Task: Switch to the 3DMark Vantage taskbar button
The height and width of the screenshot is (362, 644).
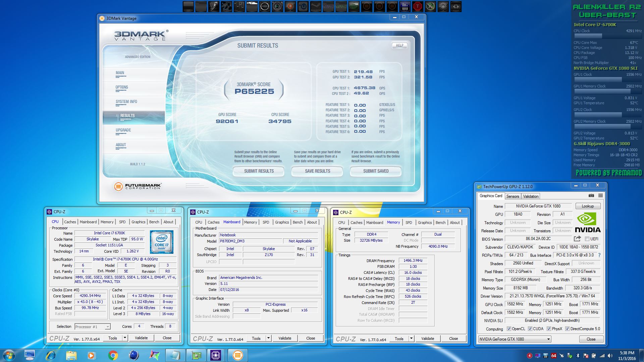Action: tap(237, 355)
